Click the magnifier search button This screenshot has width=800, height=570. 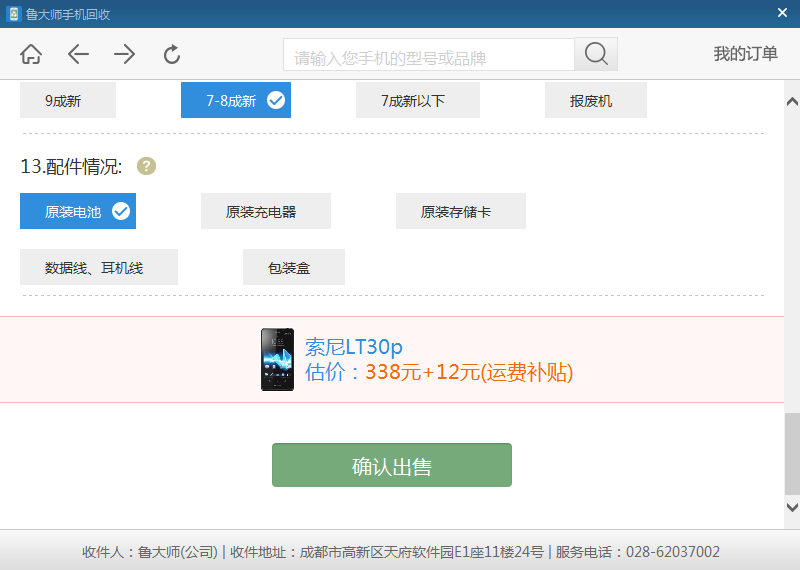pos(596,54)
